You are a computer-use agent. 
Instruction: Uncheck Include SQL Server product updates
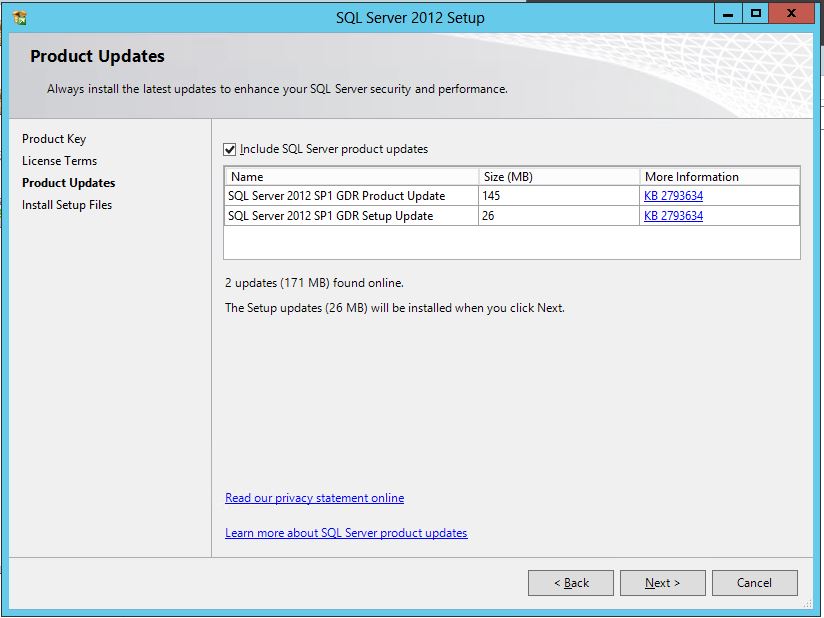coord(230,150)
